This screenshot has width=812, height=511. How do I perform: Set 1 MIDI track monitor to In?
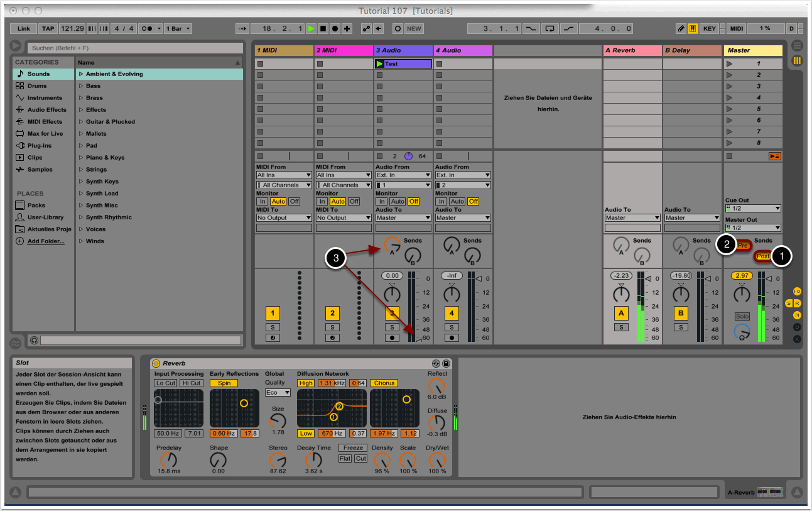[x=261, y=201]
